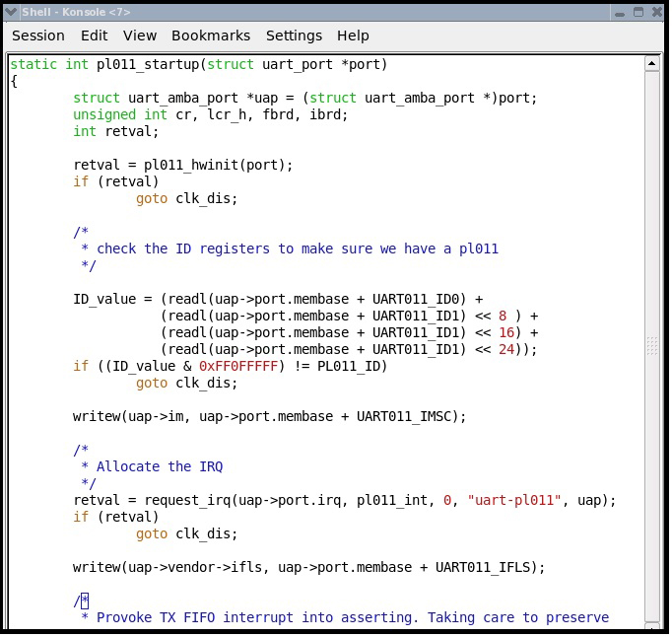
Task: Click comment 'check the ID registers' line
Action: coord(290,248)
